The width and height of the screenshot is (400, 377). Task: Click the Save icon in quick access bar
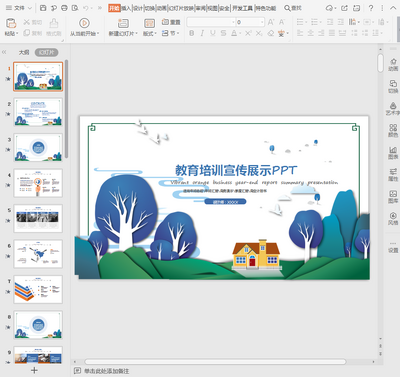coord(43,8)
